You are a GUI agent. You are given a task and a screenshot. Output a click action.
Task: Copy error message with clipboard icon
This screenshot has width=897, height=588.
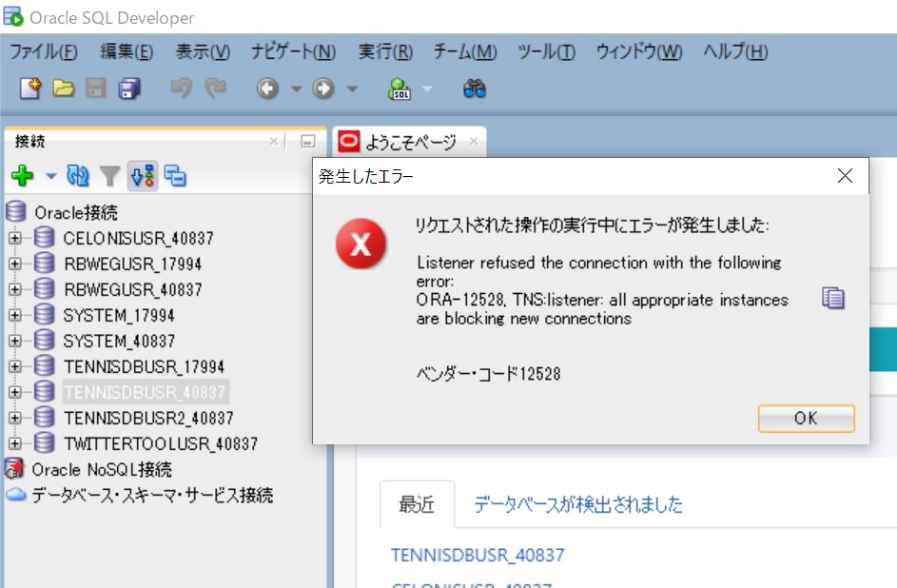832,299
